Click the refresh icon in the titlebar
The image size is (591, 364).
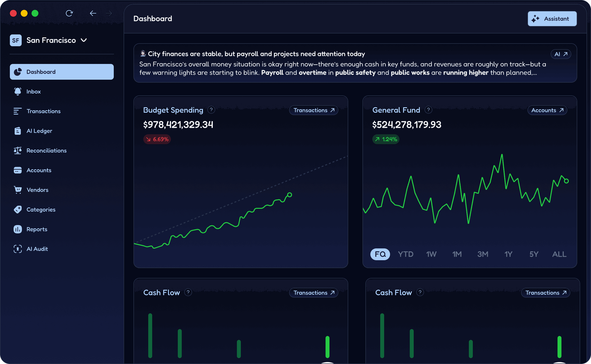point(69,13)
